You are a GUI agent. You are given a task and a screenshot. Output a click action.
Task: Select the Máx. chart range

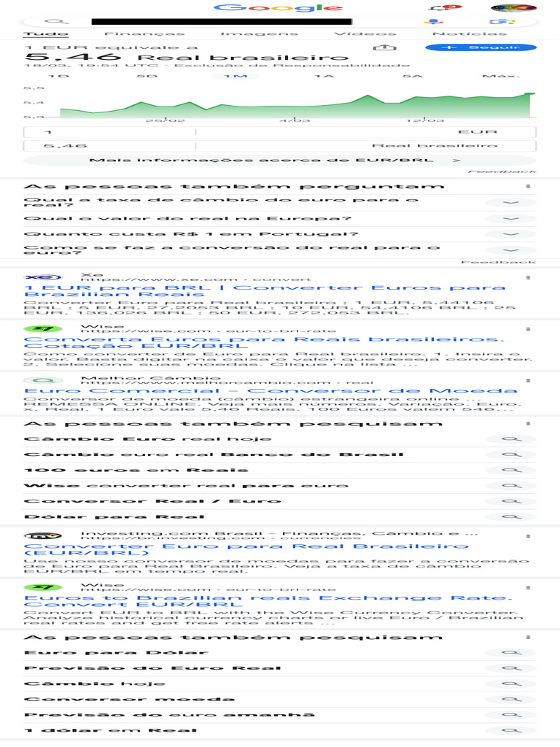pos(501,76)
